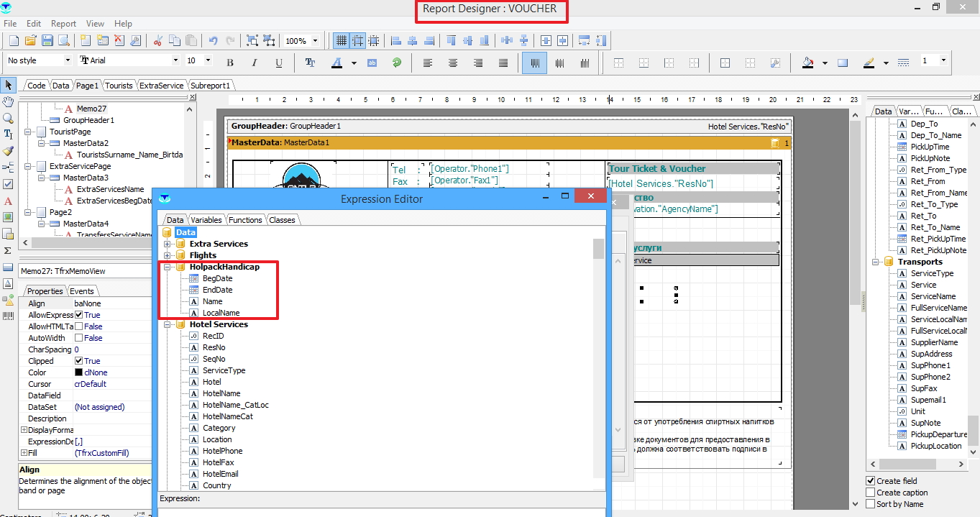
Task: Select the LocalName field under HolpackHandicap
Action: (x=221, y=313)
